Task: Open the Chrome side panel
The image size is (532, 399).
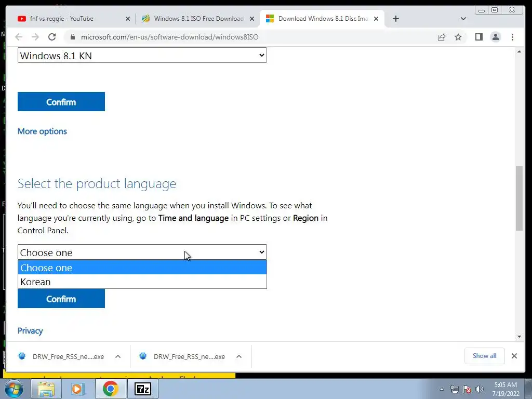Action: tap(478, 37)
